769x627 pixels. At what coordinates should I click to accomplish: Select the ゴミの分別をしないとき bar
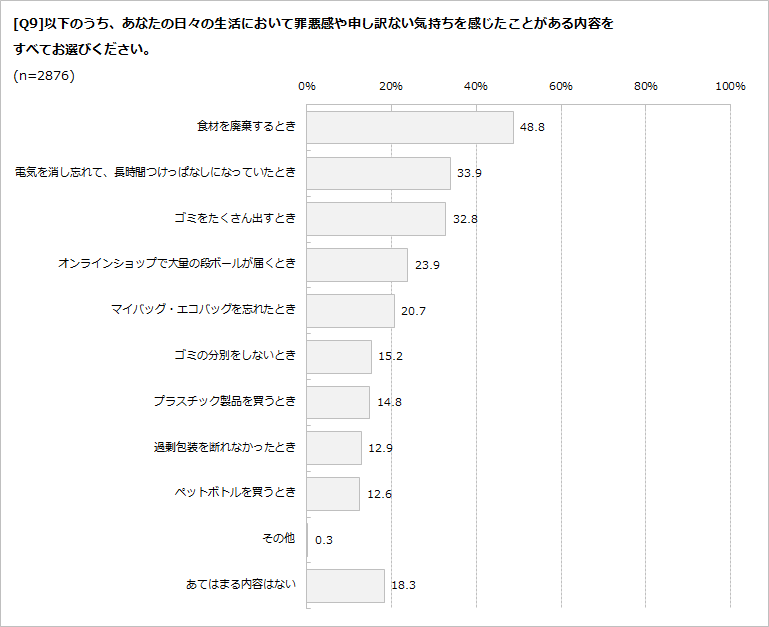click(x=339, y=356)
